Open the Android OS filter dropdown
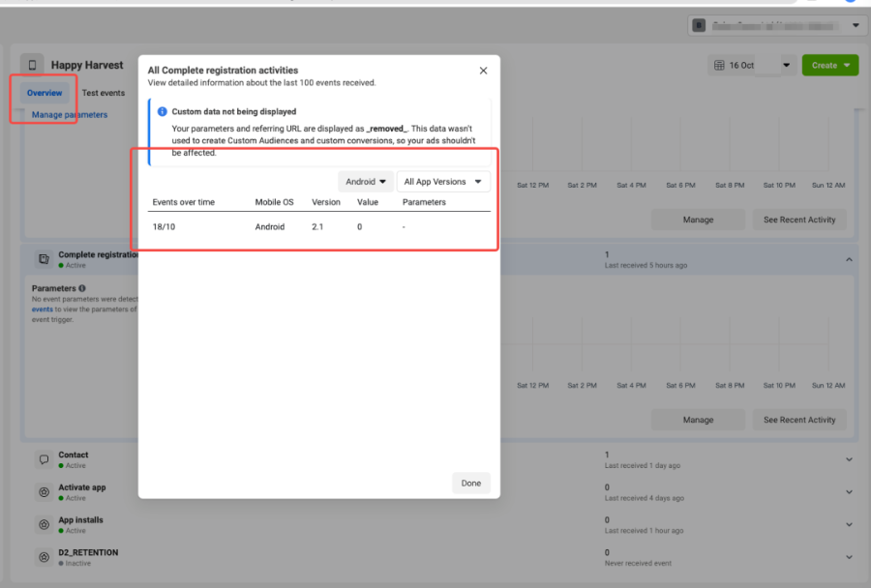The image size is (871, 588). pyautogui.click(x=366, y=182)
